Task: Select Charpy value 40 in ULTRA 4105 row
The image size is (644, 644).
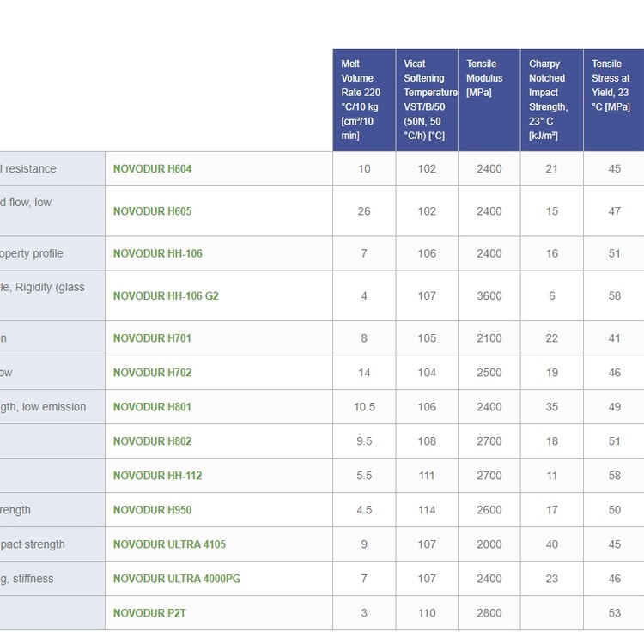Action: (552, 544)
